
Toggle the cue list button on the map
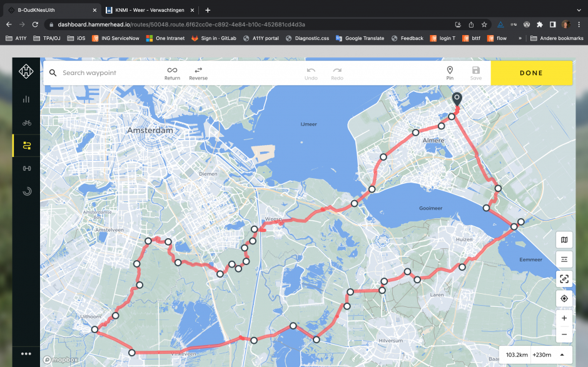coord(564,259)
